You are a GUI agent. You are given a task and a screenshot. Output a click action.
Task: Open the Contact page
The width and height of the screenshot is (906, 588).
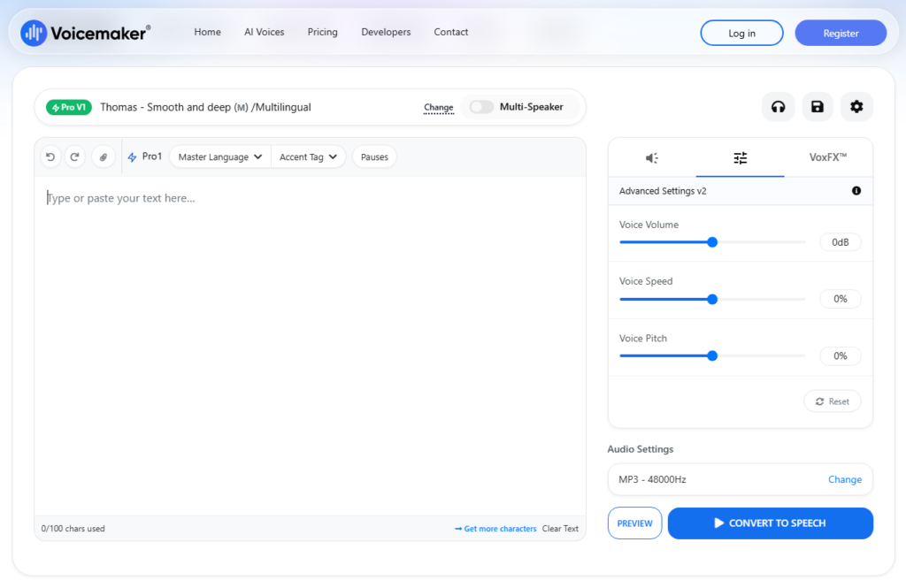tap(450, 33)
